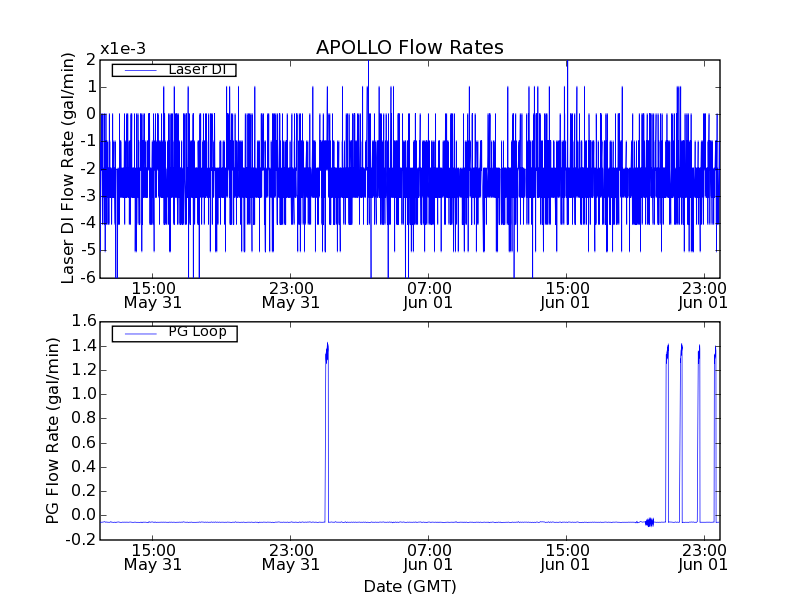
Task: Click the Laser DI Flow Rate y-axis label
Action: [69, 168]
